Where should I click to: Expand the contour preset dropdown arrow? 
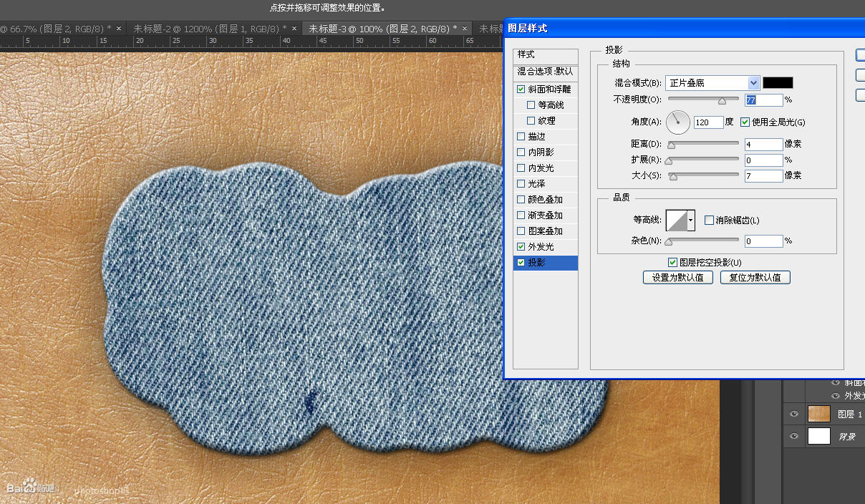(691, 220)
